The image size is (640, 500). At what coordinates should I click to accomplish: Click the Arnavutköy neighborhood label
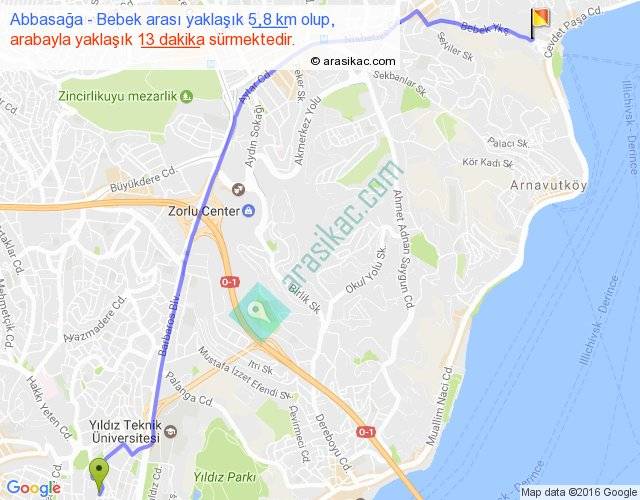tap(549, 185)
